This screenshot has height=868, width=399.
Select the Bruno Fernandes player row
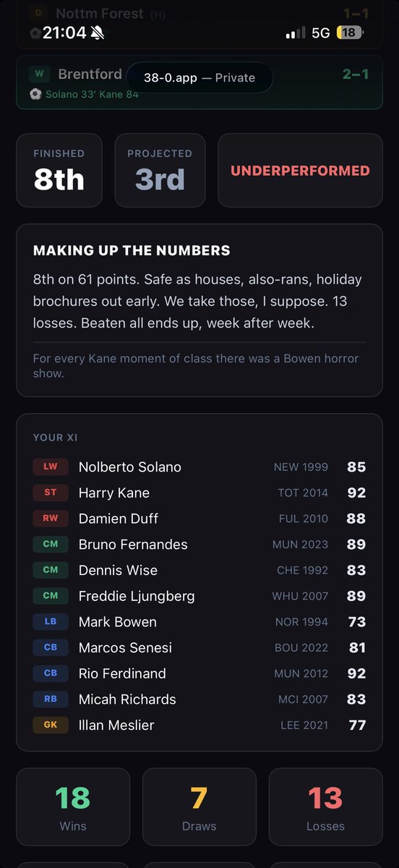coord(199,544)
